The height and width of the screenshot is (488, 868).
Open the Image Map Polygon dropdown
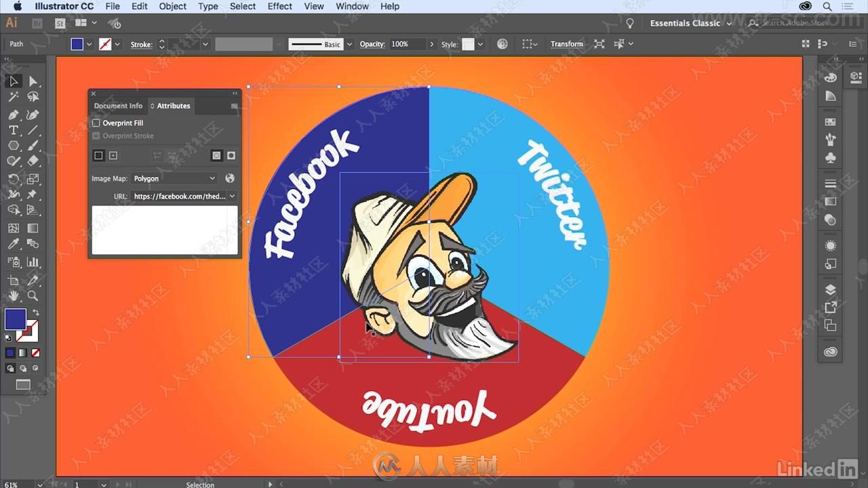[174, 178]
